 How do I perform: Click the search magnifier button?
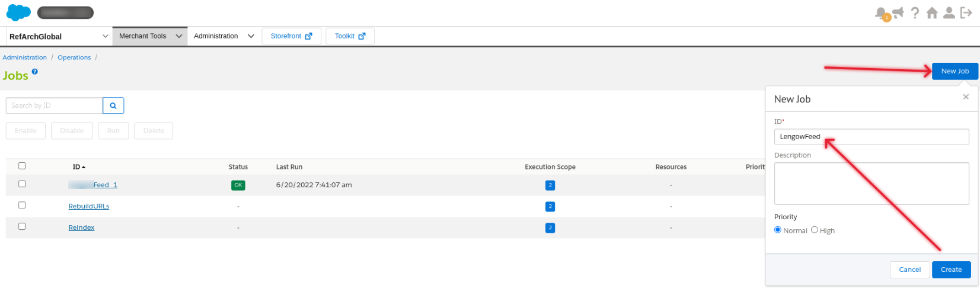coord(113,105)
